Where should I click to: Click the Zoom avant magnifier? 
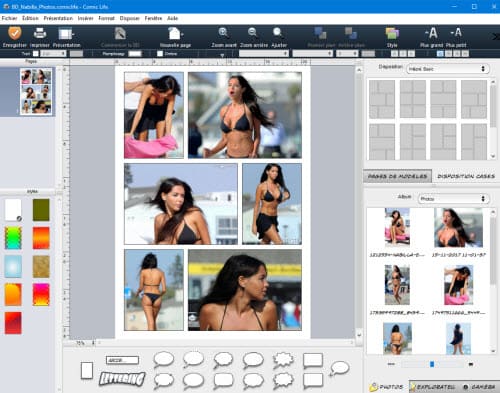coord(223,33)
